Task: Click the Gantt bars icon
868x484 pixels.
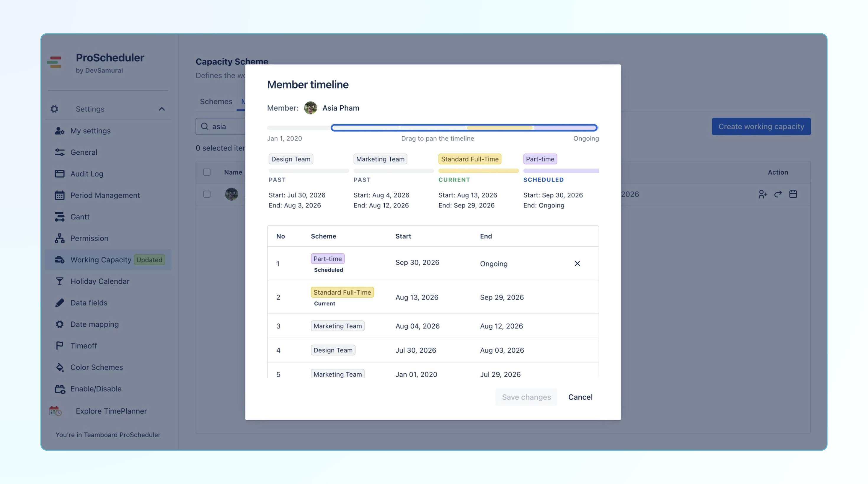Action: (59, 217)
